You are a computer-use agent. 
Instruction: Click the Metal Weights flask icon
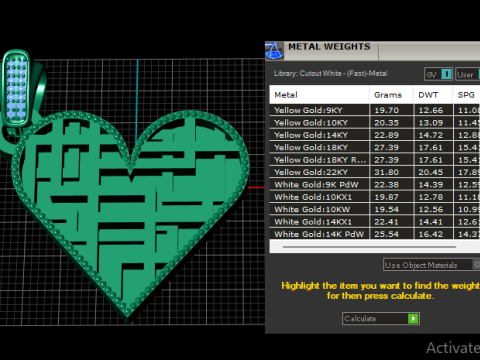274,51
